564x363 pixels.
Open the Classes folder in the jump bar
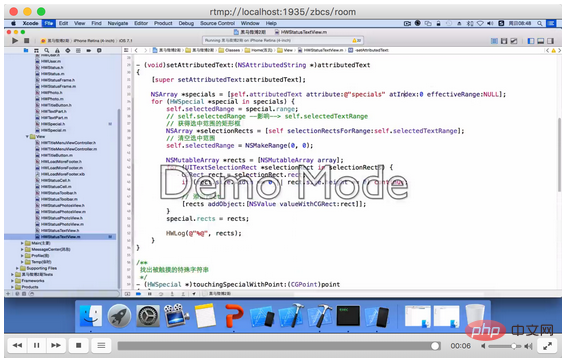[x=229, y=50]
